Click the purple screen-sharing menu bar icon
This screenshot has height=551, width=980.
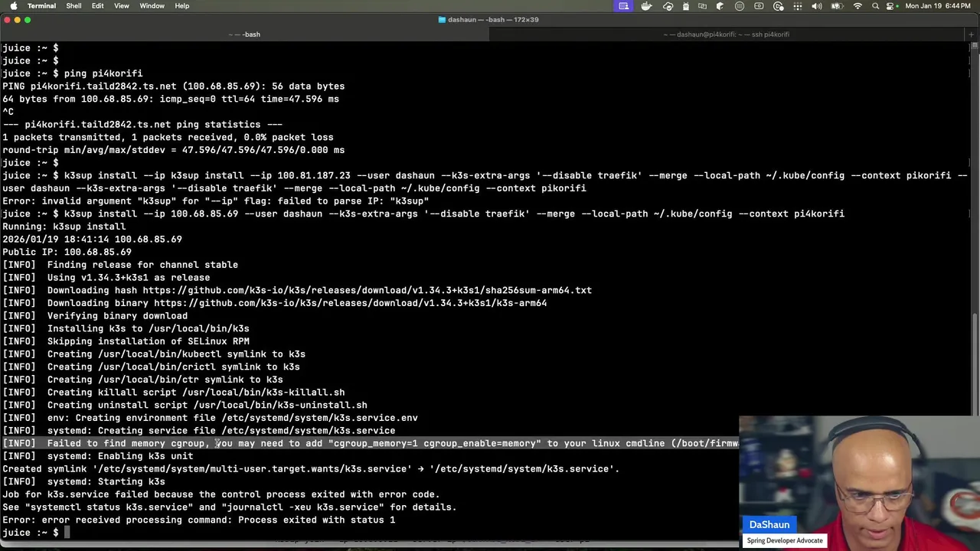(x=624, y=6)
